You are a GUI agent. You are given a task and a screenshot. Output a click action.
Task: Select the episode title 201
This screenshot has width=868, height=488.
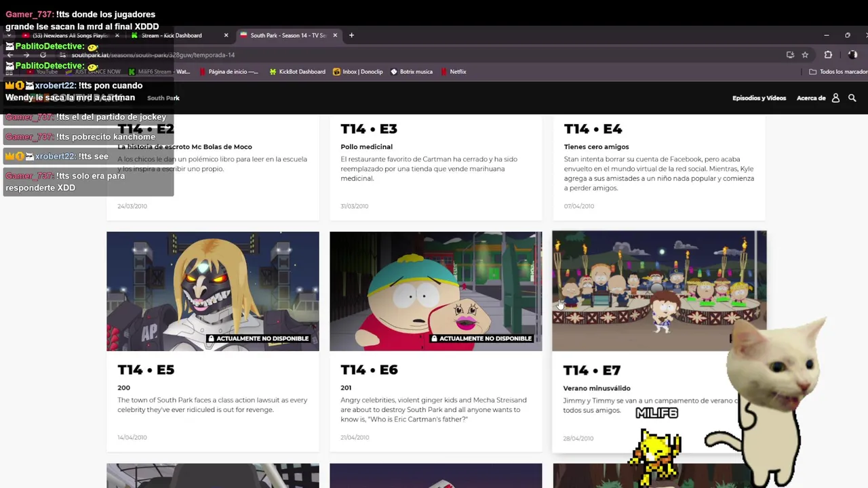tap(346, 388)
